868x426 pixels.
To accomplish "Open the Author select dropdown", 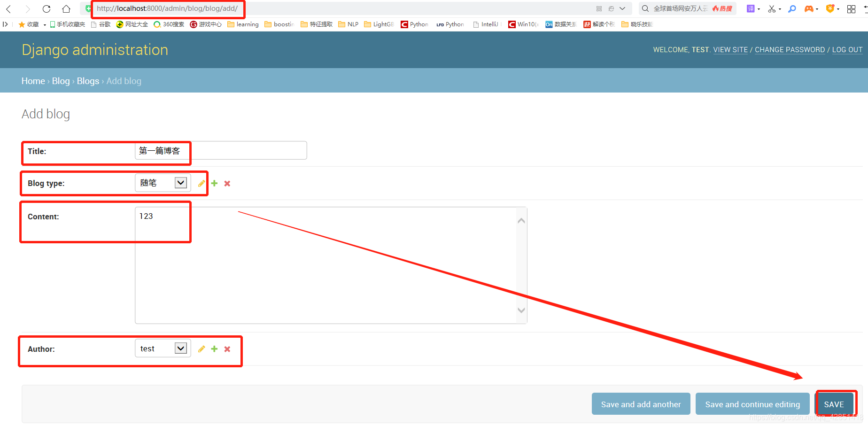I will coord(163,348).
